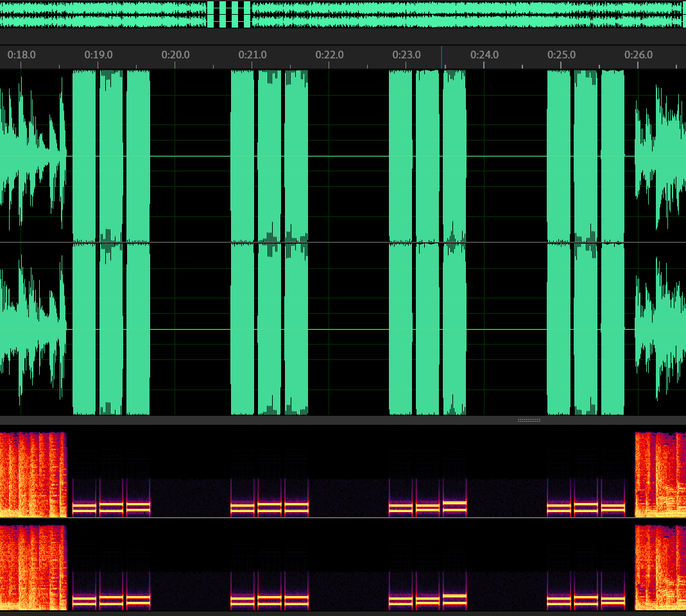Grab the divider handle above the spectral display
Image resolution: width=686 pixels, height=616 pixels.
tap(529, 420)
